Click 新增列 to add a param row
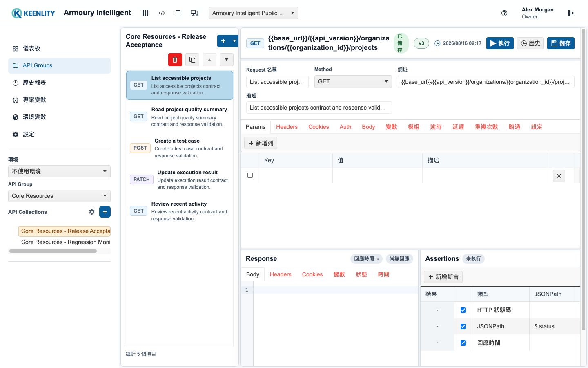Screen dimensions: 588x368 point(261,143)
